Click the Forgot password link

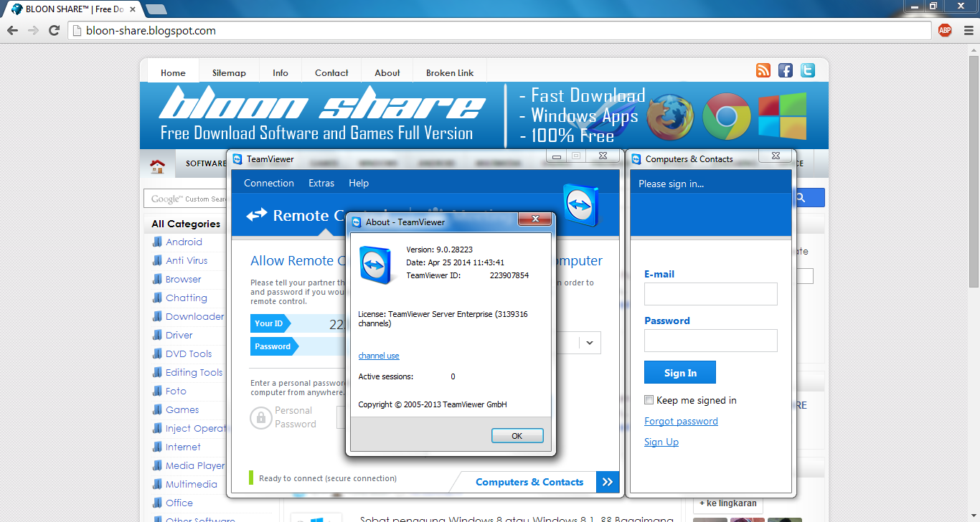pyautogui.click(x=681, y=421)
